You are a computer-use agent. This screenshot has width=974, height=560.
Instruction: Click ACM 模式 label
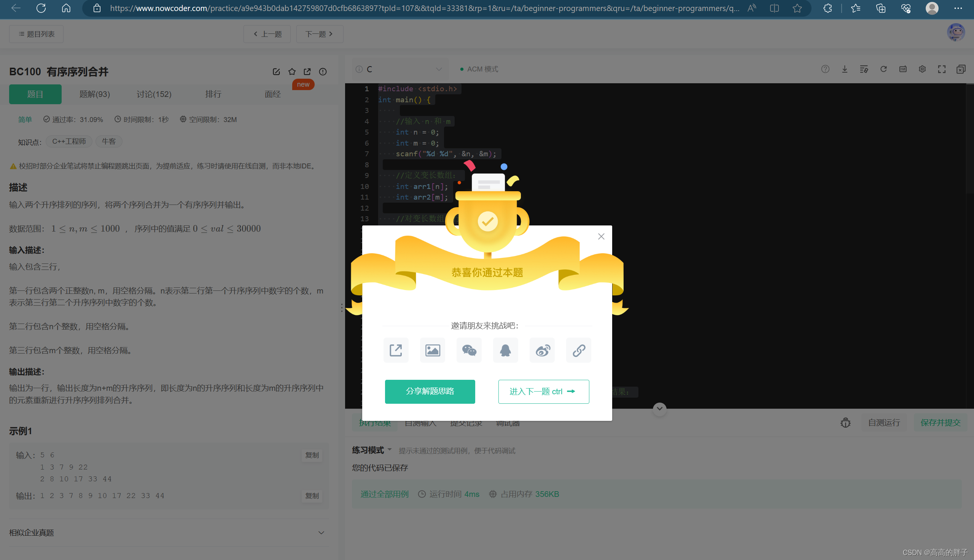coord(482,69)
